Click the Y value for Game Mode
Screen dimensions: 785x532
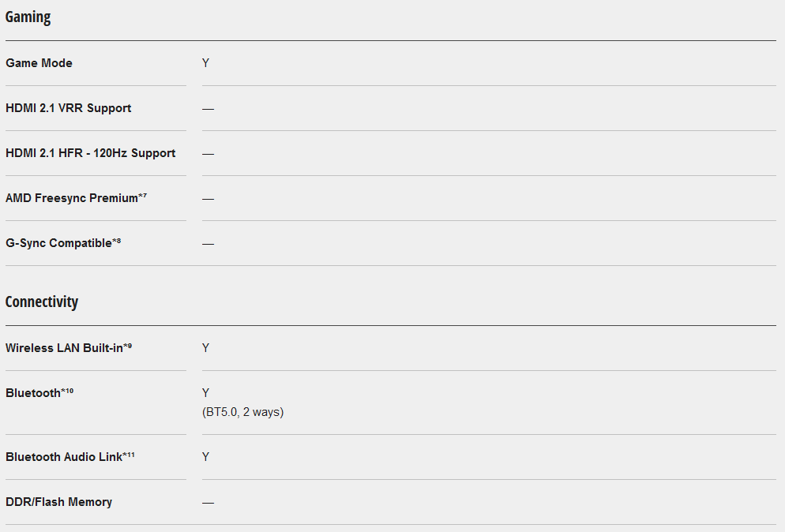coord(205,63)
